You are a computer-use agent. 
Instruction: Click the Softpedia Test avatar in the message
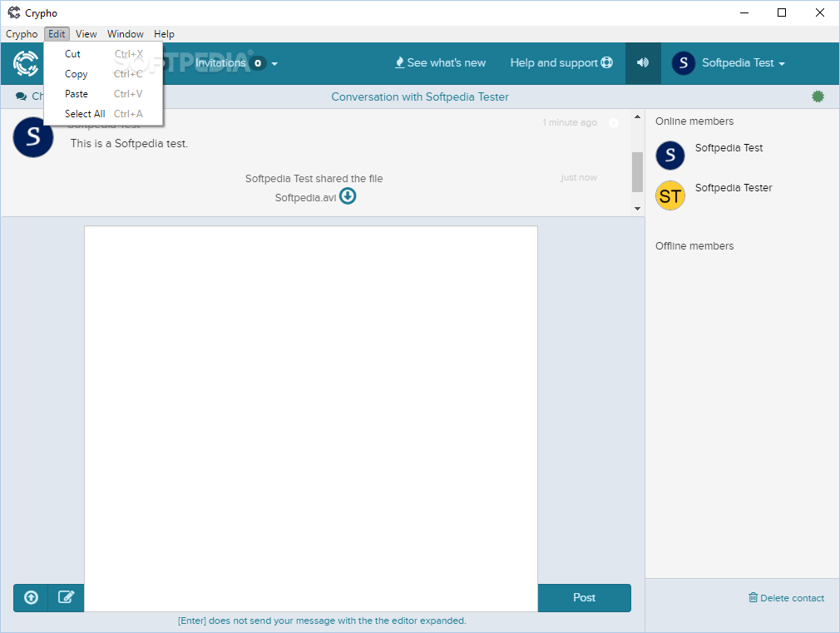(33, 137)
